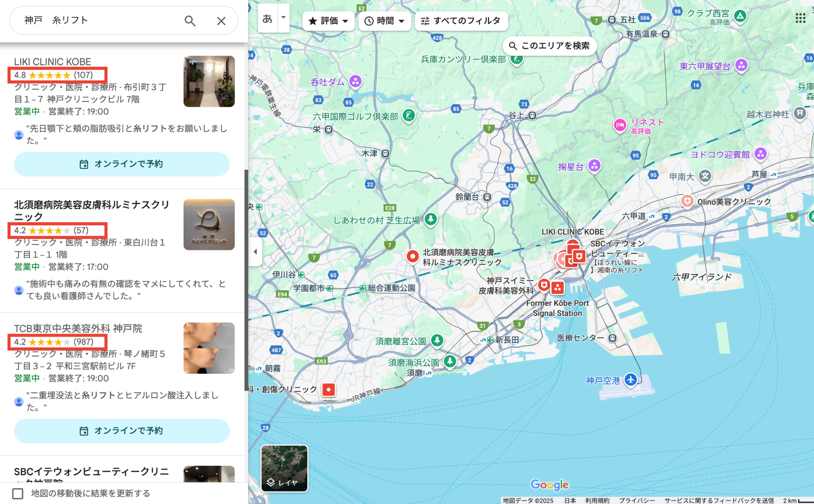Open the レイヤ layers thumbnail
The height and width of the screenshot is (504, 814).
click(x=284, y=468)
